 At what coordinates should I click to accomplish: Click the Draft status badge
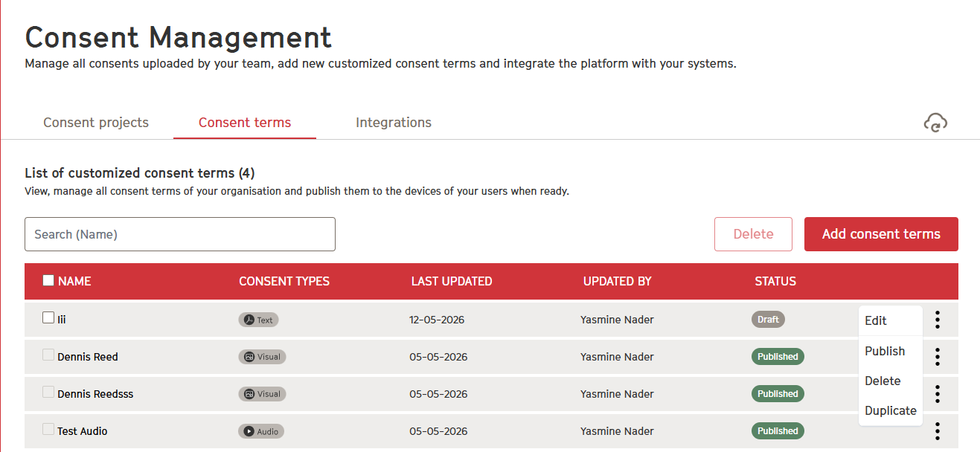(x=768, y=320)
